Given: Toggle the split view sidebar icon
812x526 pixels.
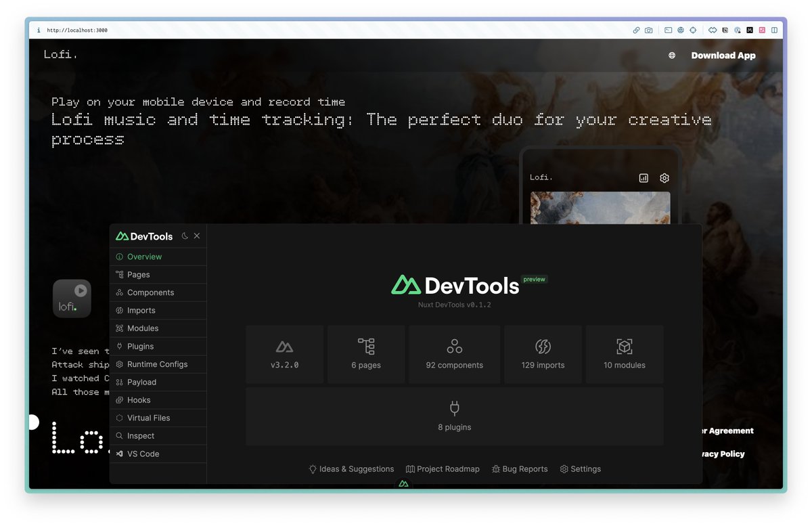Looking at the screenshot, I should (x=774, y=30).
